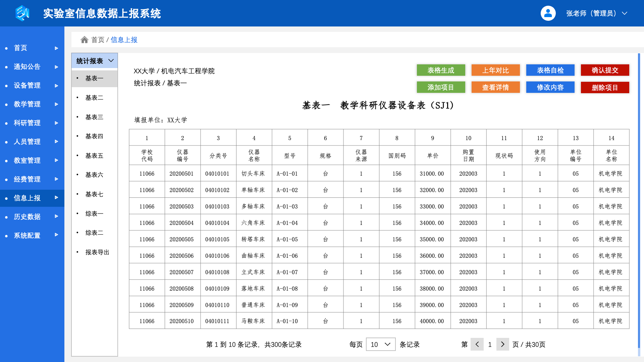Click the vertical scrollbar on the right
644x362 pixels.
pyautogui.click(x=639, y=201)
